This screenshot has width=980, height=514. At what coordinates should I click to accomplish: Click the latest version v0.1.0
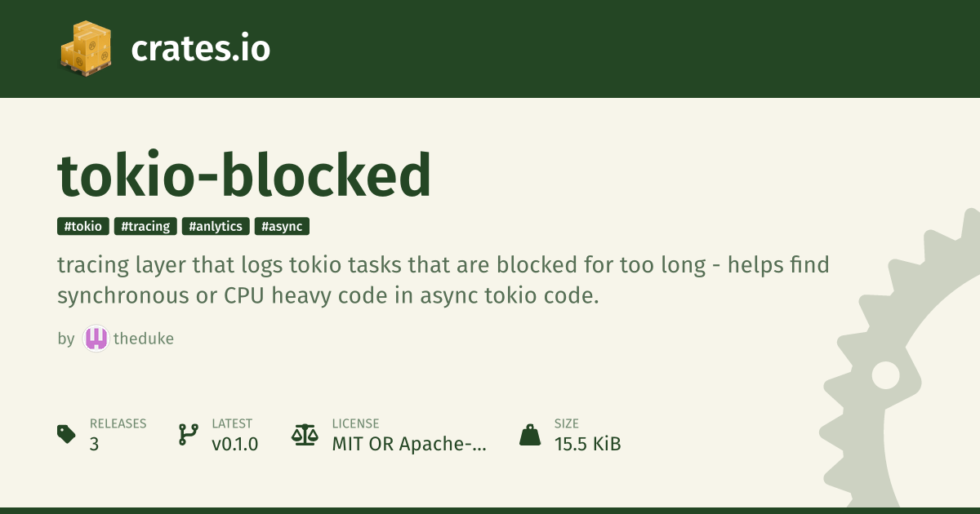234,445
